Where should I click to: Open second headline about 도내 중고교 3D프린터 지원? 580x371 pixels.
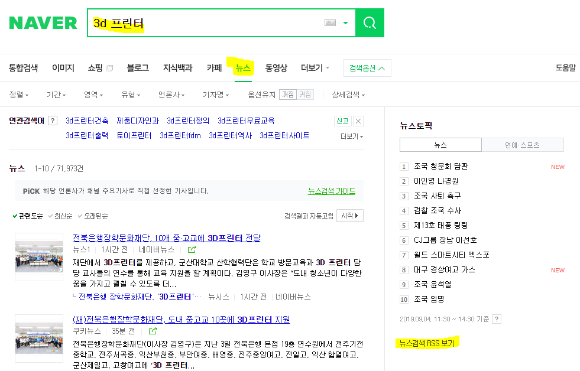(x=181, y=319)
